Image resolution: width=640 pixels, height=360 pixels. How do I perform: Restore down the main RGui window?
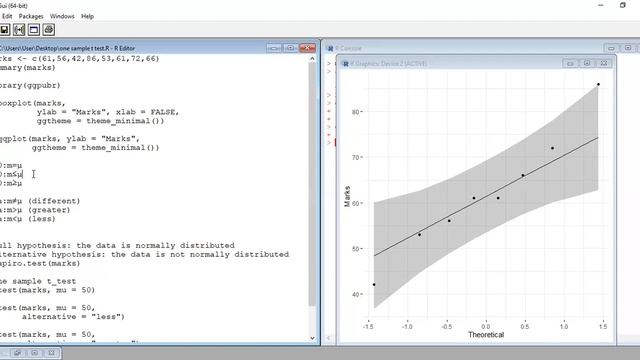[x=623, y=5]
